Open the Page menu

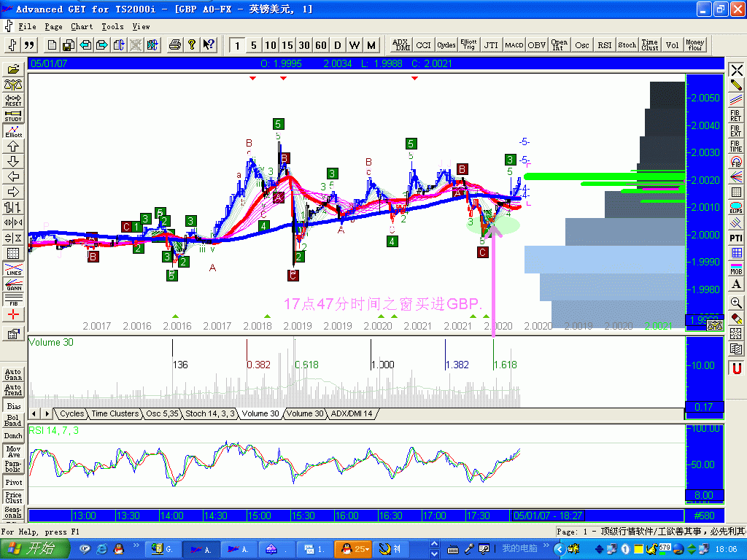[53, 27]
